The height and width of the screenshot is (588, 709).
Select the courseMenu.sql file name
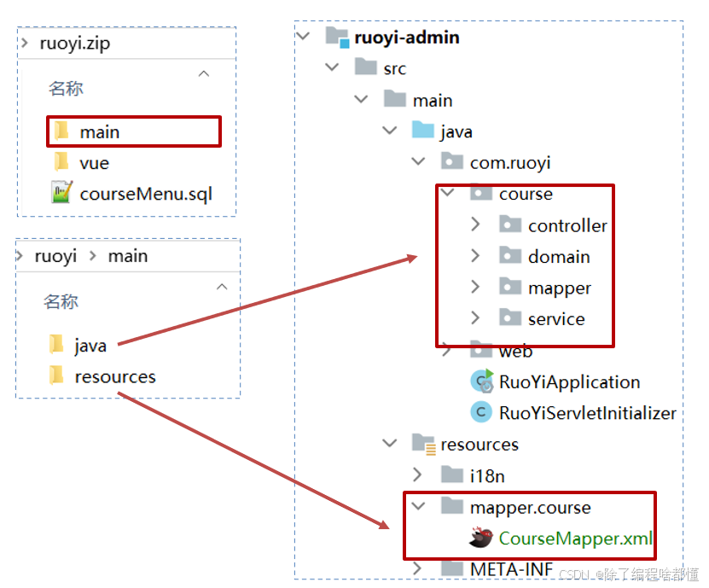click(x=146, y=194)
